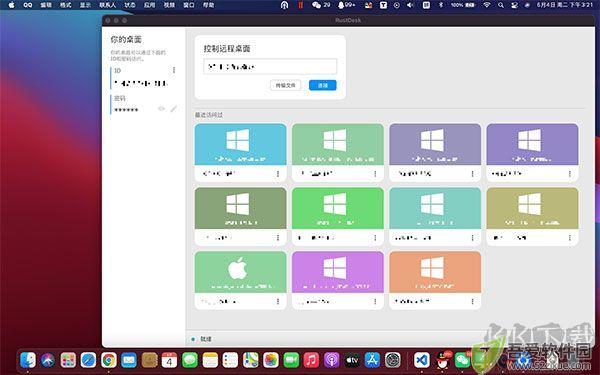The width and height of the screenshot is (600, 375).
Task: Open the 窗口 menu
Action: (189, 5)
